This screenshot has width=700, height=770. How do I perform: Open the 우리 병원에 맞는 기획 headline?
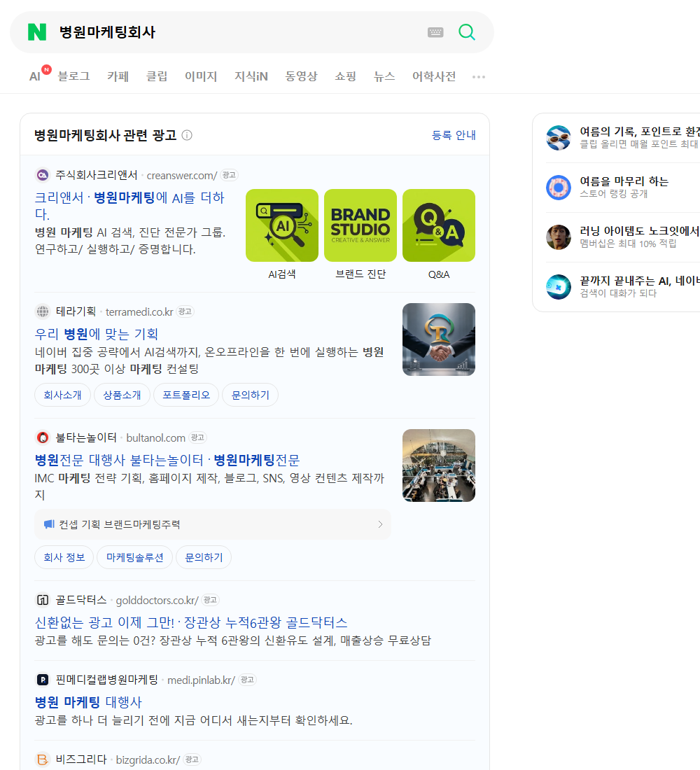pos(97,334)
